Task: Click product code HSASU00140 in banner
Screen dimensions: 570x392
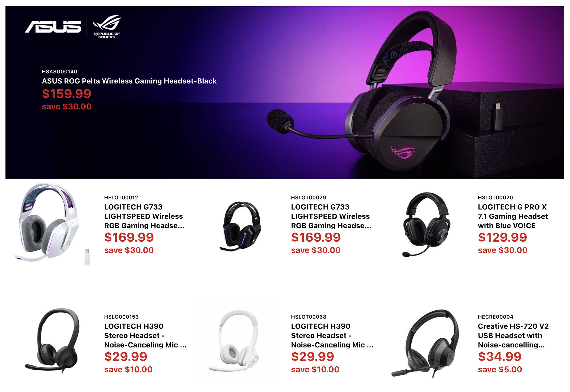Action: (x=59, y=72)
